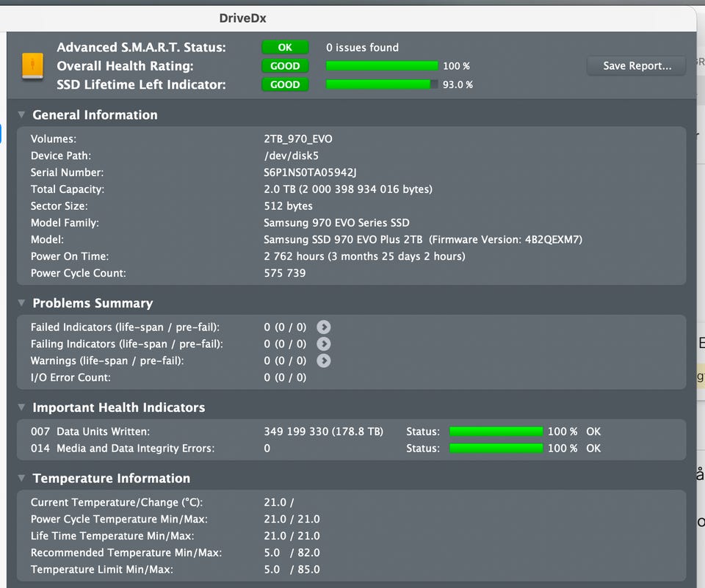Click the OK S.M.A.R.T. status badge

pos(285,47)
